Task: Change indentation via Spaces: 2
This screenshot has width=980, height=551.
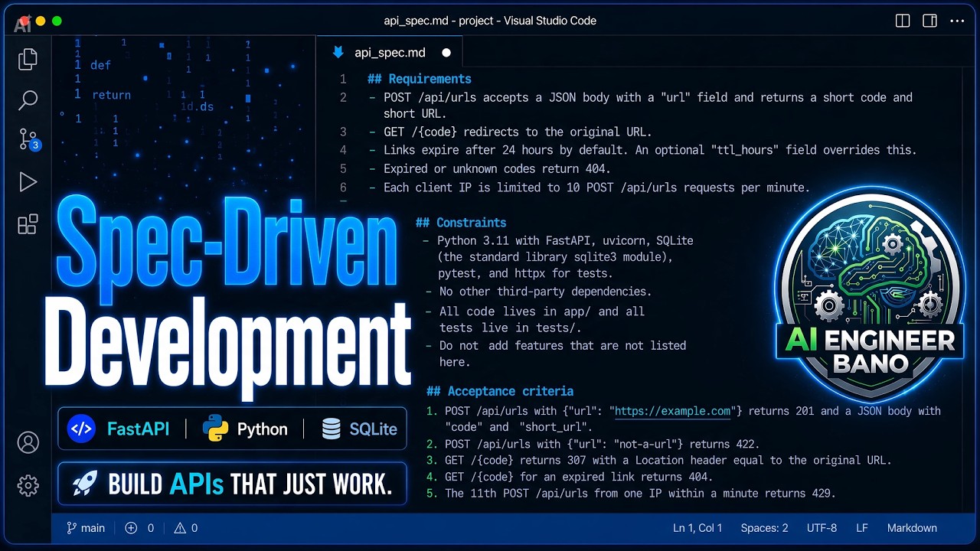Action: pyautogui.click(x=764, y=528)
